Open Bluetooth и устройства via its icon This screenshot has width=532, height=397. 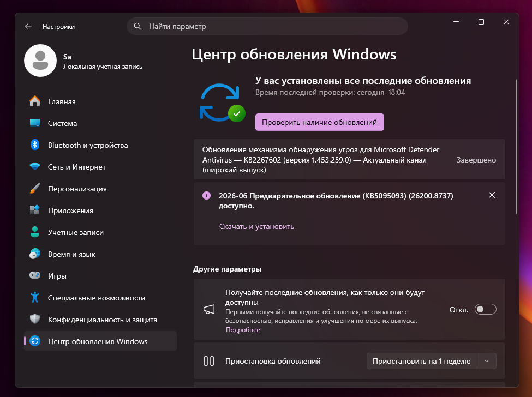(34, 145)
